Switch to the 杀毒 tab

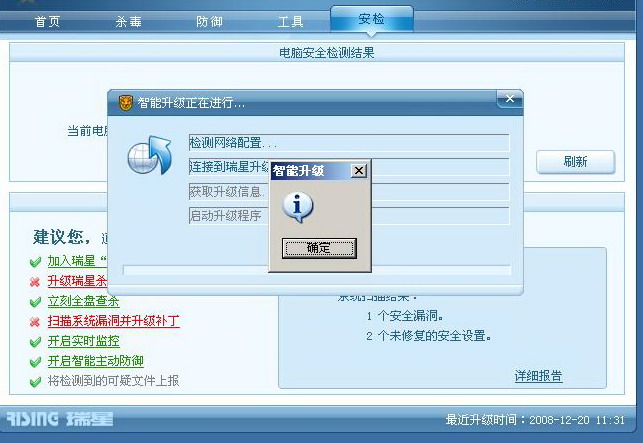(128, 21)
